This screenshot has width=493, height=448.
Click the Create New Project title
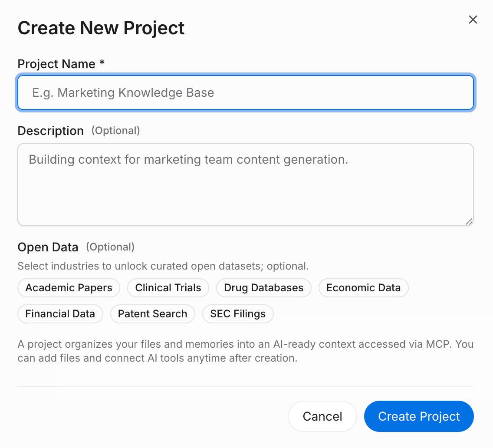point(101,28)
